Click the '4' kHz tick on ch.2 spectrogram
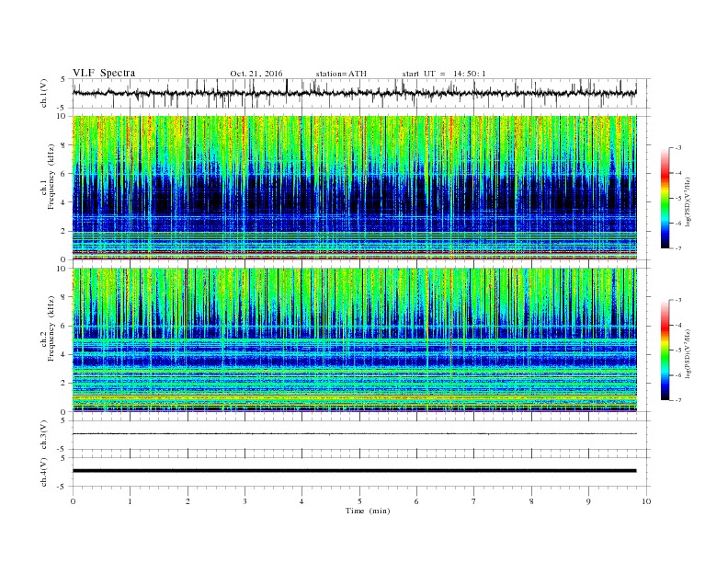This screenshot has width=728, height=563. click(x=63, y=354)
